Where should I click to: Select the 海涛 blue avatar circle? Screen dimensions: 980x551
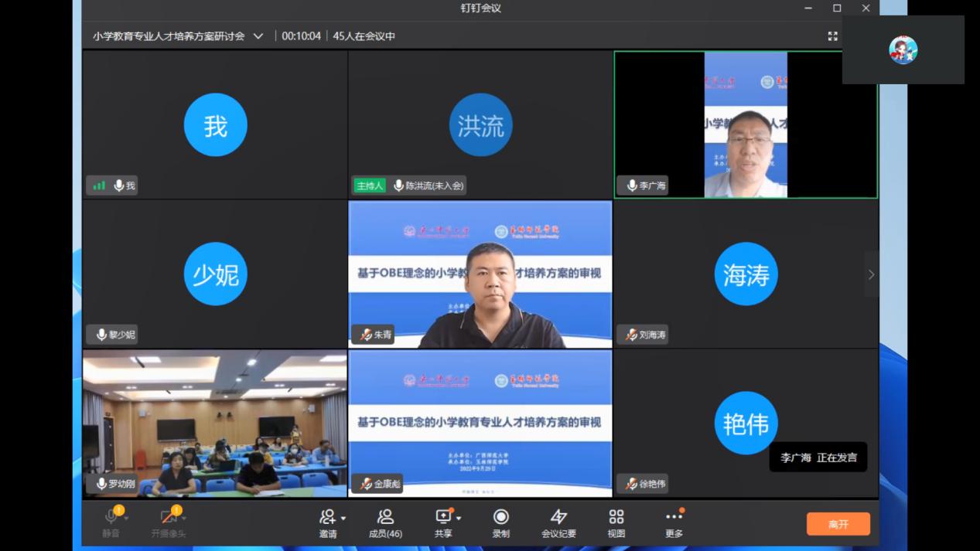point(746,274)
